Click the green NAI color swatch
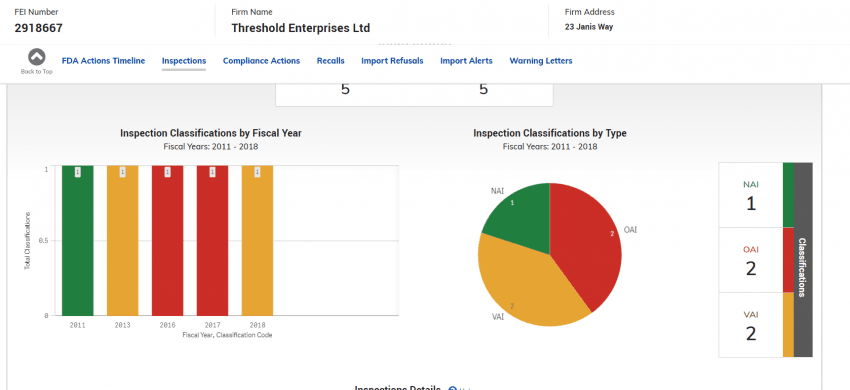 (x=788, y=195)
